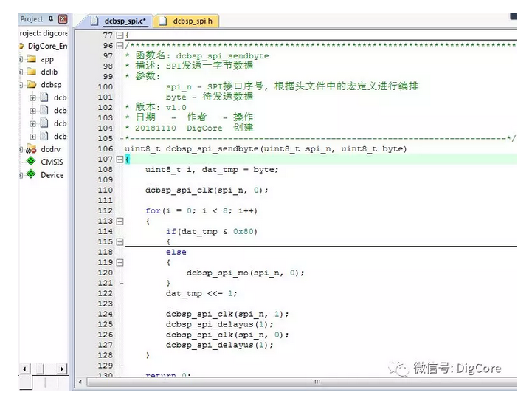
Task: Collapse the else block at line 119
Action: (120, 263)
